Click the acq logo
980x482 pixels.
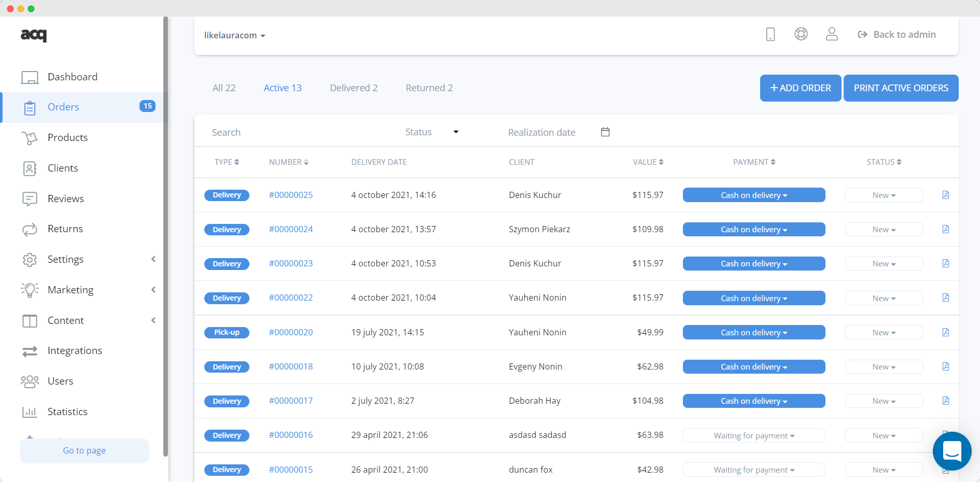pyautogui.click(x=34, y=35)
